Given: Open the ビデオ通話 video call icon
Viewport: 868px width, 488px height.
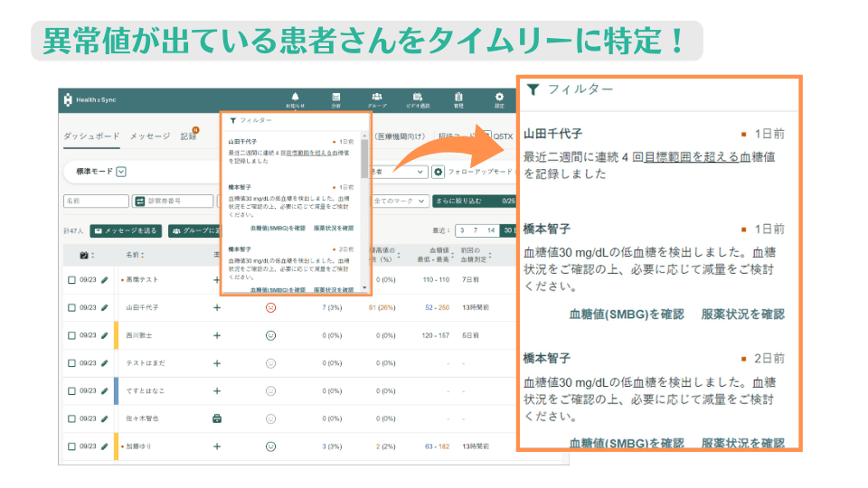Looking at the screenshot, I should click(x=418, y=98).
